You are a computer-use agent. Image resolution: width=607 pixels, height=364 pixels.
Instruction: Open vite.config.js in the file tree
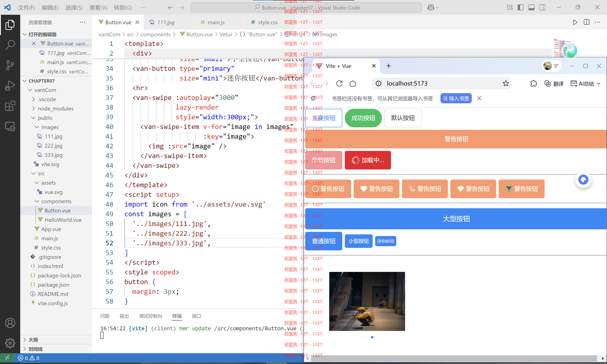pos(52,304)
